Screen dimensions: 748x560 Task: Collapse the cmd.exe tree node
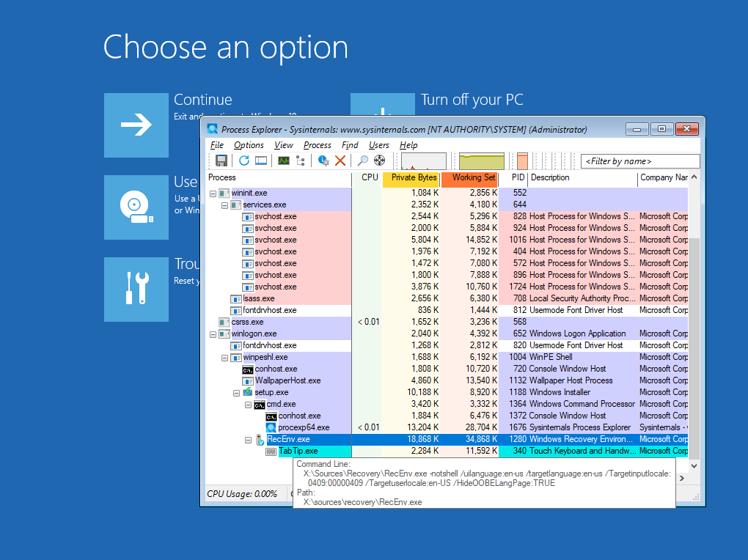point(248,405)
